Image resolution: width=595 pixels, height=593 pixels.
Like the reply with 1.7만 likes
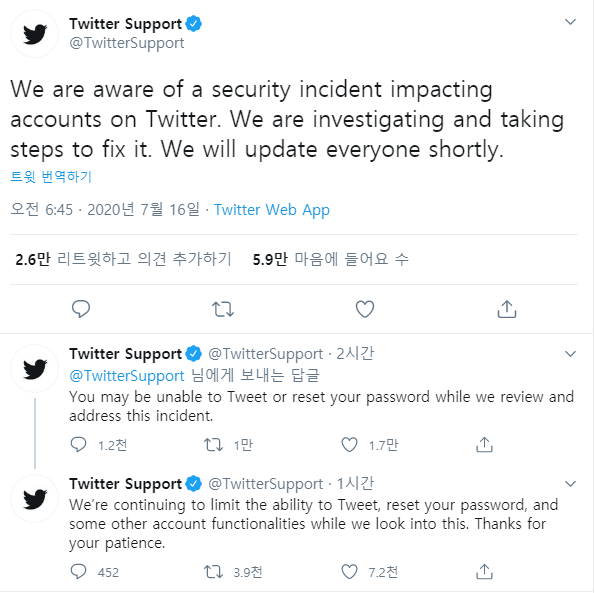click(349, 445)
